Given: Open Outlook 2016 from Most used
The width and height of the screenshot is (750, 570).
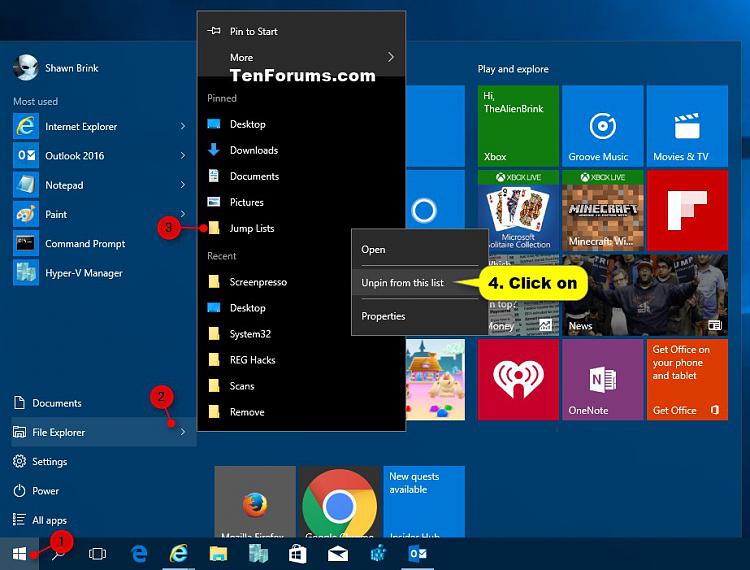Looking at the screenshot, I should pos(100,155).
